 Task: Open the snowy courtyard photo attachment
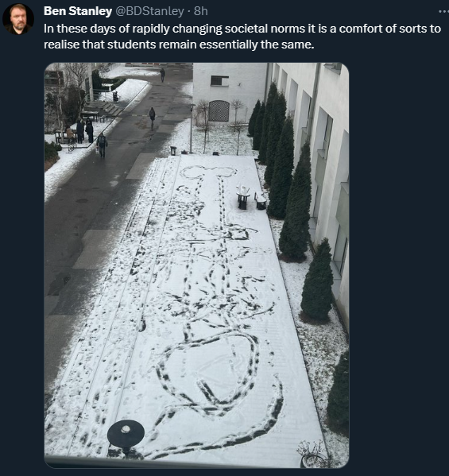tap(197, 265)
